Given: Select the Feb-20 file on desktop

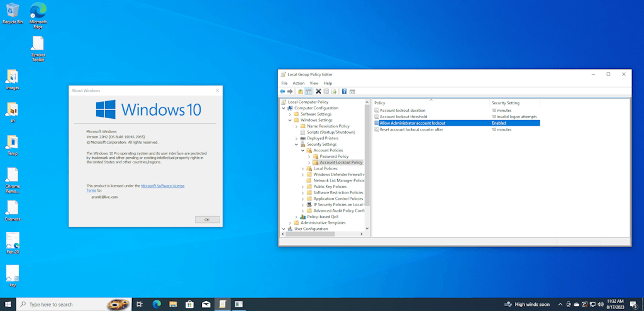Looking at the screenshot, I should (x=13, y=243).
